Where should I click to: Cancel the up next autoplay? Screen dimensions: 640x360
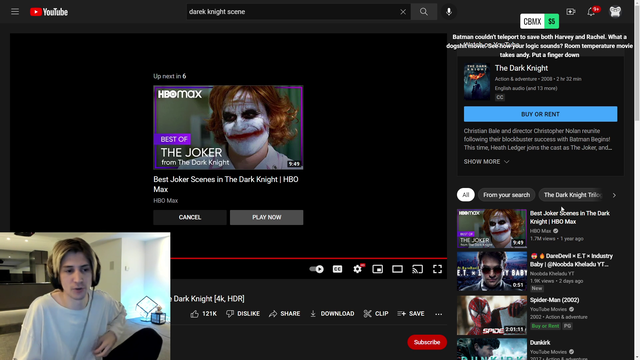(x=190, y=217)
